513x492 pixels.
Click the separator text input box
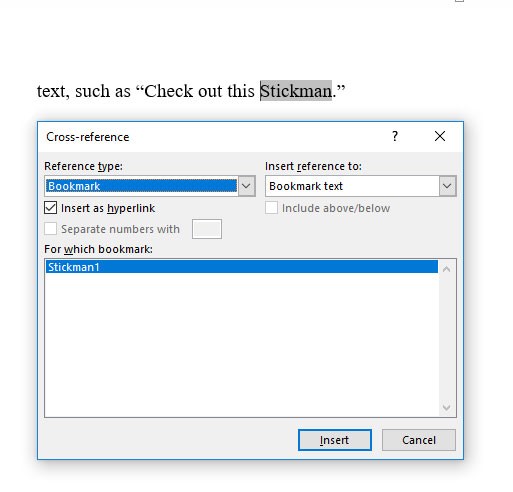[207, 229]
